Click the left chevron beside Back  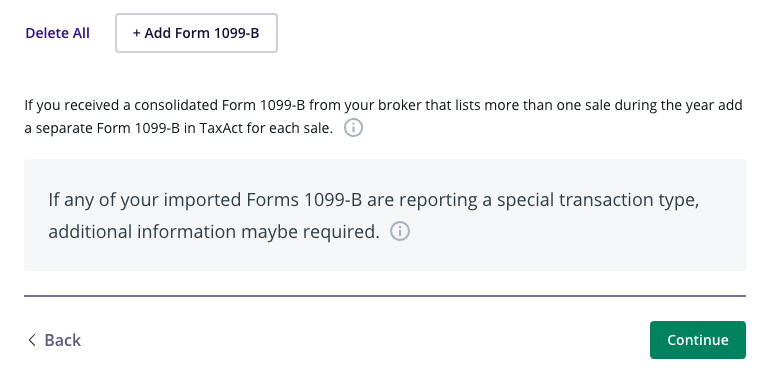(32, 340)
